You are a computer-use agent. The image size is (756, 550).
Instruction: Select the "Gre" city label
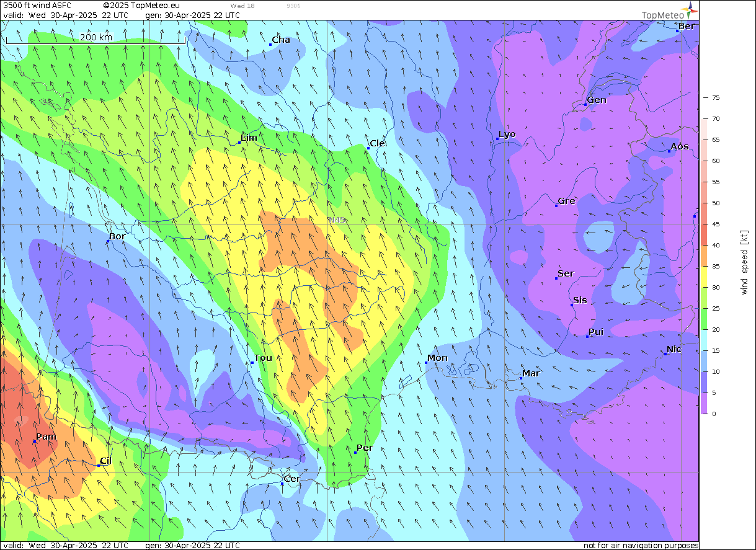[x=566, y=201]
